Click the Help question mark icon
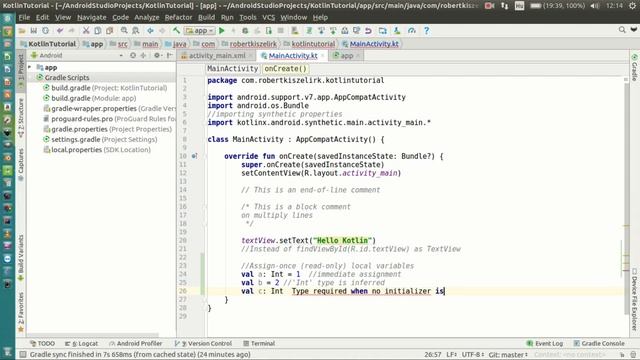Viewport: 640px width, 360px height. pos(426,31)
